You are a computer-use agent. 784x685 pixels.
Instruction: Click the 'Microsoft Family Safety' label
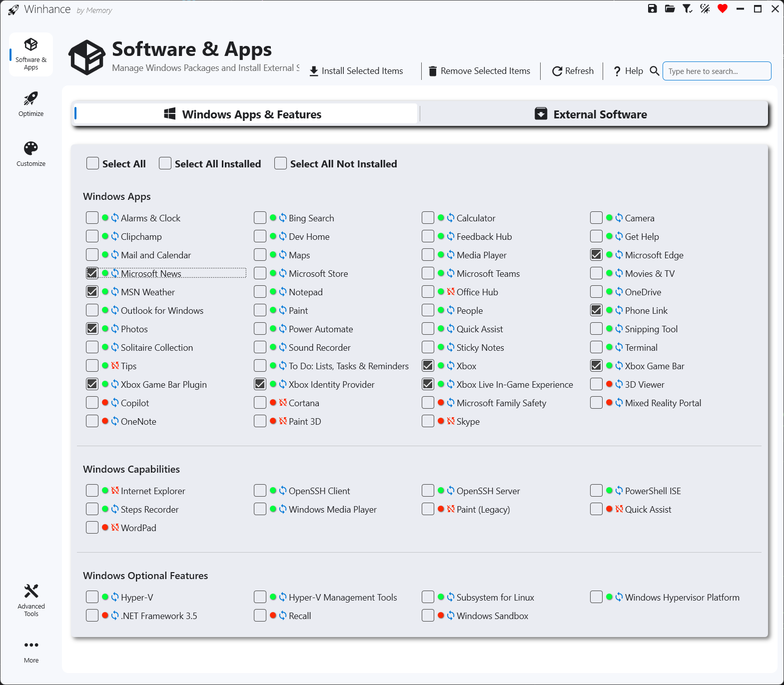501,403
